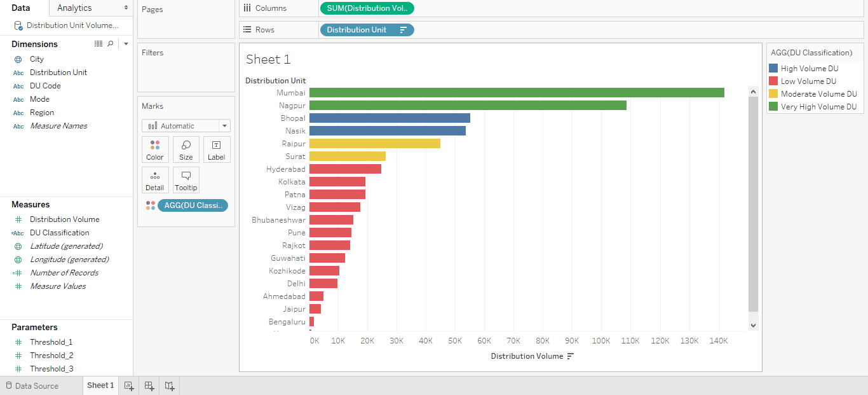
Task: Click the AGG(DU Classi..) pill on the Marks card
Action: point(193,205)
